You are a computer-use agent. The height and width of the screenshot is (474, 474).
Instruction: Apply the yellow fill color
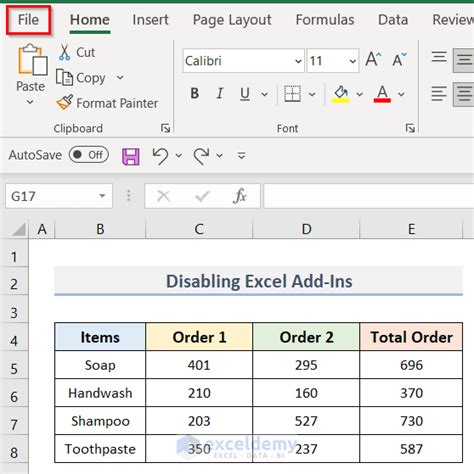coord(340,94)
